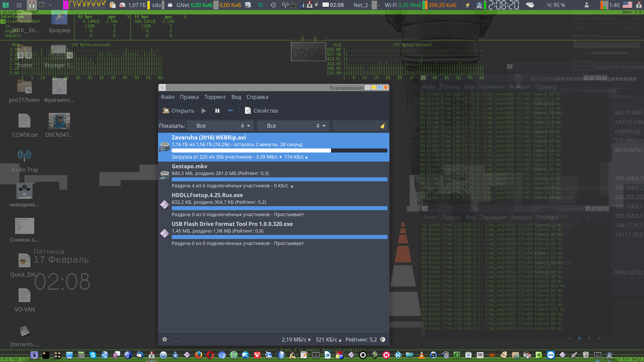644x362 pixels.
Task: Click the Открыть torrent button
Action: [178, 111]
